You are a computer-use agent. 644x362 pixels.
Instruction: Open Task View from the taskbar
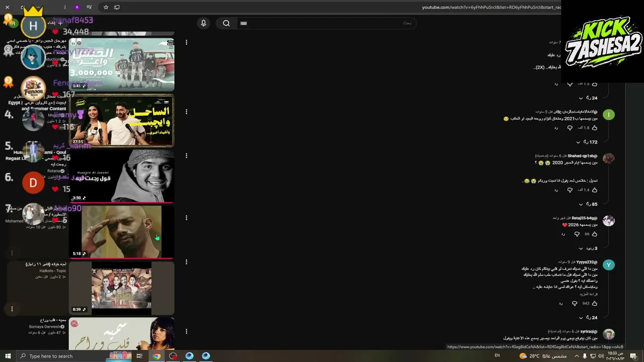click(x=139, y=356)
